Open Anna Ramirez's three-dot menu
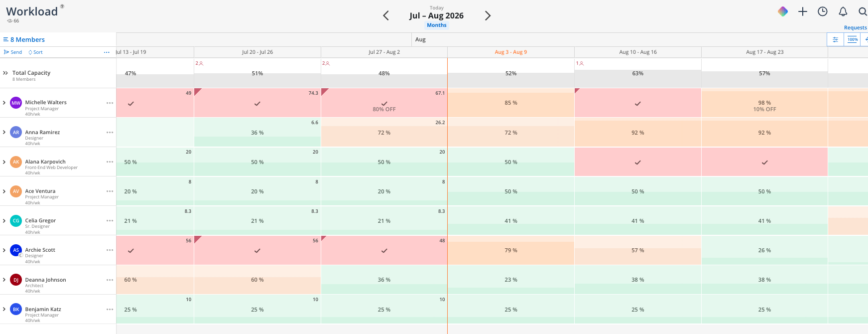 (110, 132)
